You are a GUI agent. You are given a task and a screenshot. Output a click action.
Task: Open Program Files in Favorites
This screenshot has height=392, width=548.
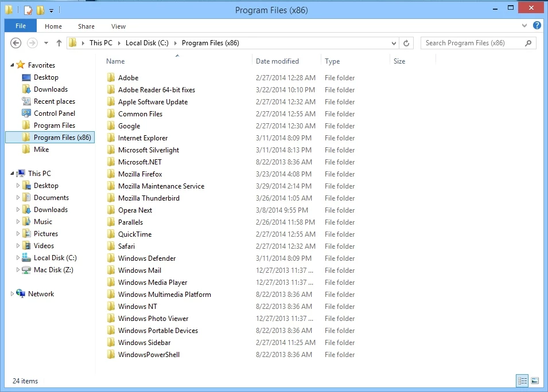[x=54, y=126]
